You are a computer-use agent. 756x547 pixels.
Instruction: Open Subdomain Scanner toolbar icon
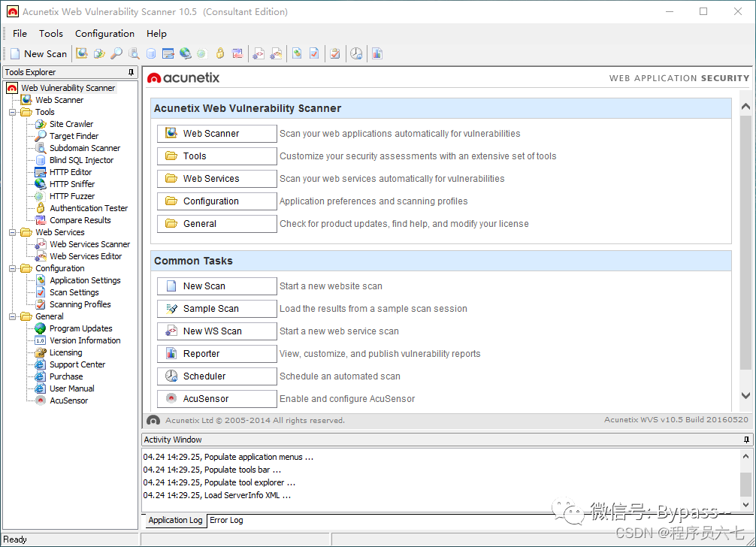coord(134,53)
